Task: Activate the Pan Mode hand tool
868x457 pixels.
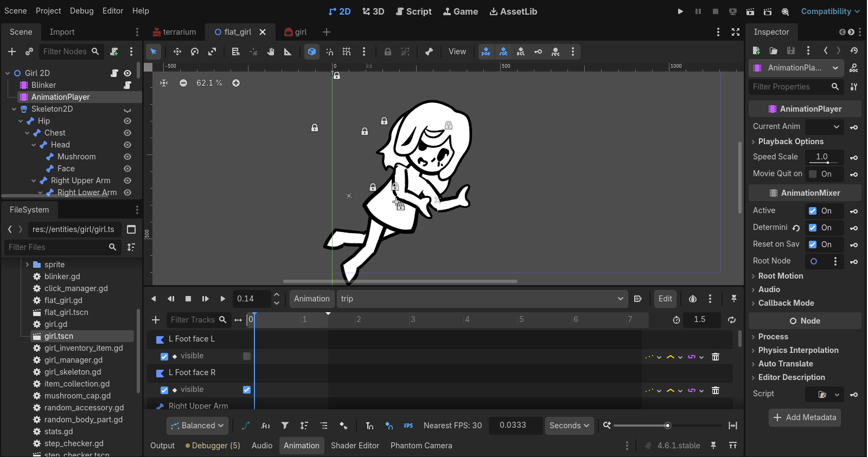Action: pyautogui.click(x=271, y=52)
